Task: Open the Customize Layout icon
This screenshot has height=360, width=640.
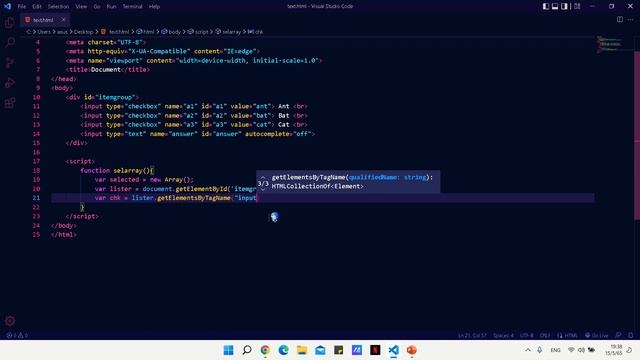Action: 577,6
